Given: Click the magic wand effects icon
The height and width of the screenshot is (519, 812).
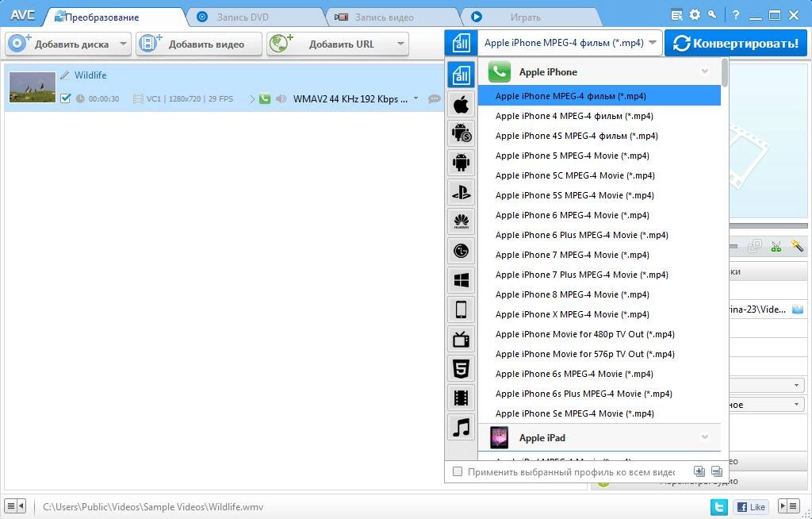Looking at the screenshot, I should click(797, 246).
